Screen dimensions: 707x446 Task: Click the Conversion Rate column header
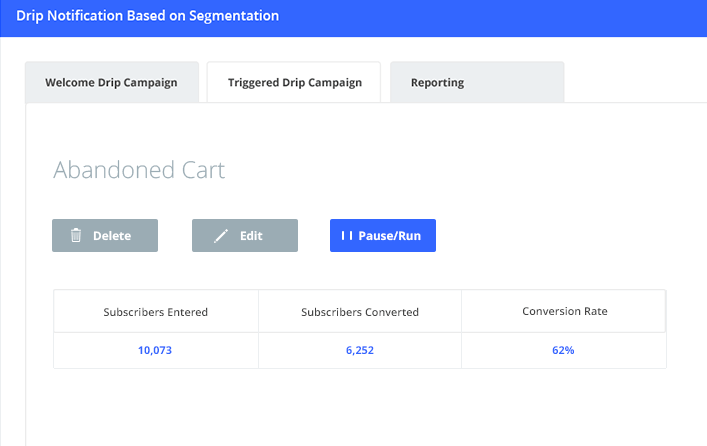pyautogui.click(x=564, y=312)
